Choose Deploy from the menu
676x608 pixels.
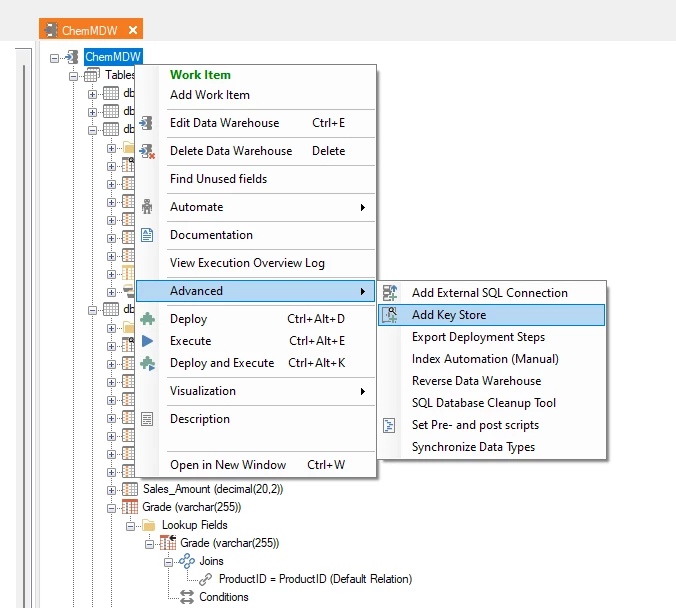[x=256, y=319]
